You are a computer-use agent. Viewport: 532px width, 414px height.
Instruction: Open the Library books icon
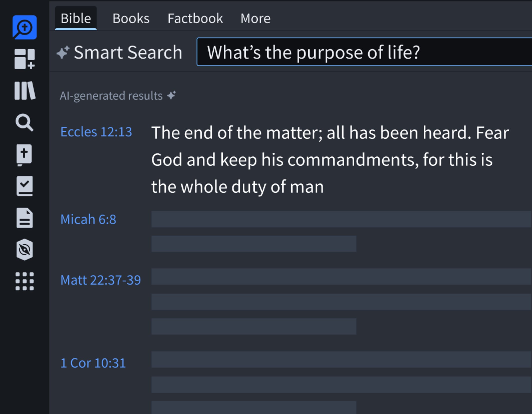coord(25,90)
